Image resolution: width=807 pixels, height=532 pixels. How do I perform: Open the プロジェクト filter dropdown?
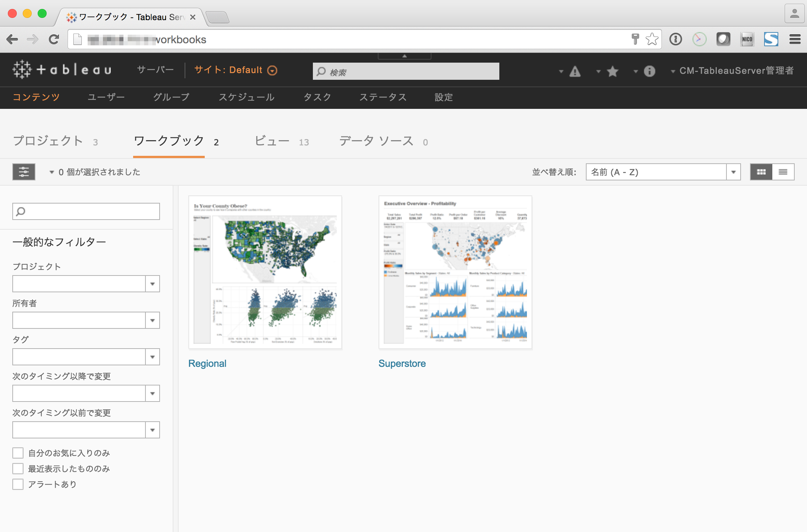tap(152, 283)
